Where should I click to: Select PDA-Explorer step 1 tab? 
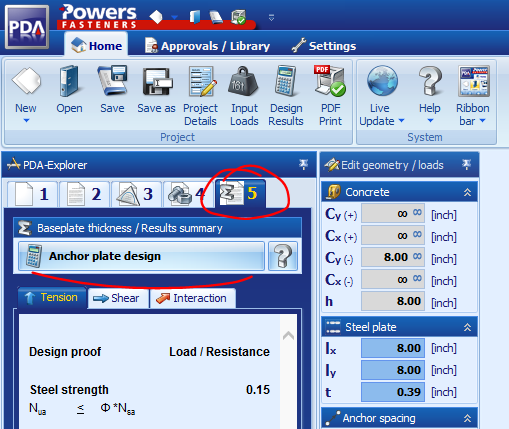click(x=32, y=194)
